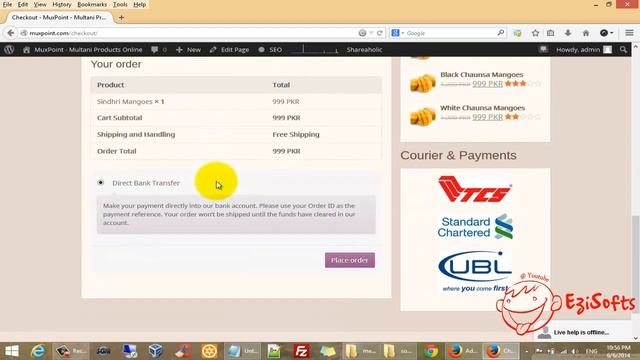
Task: Open the Firefox hamburger menu
Action: [x=629, y=33]
